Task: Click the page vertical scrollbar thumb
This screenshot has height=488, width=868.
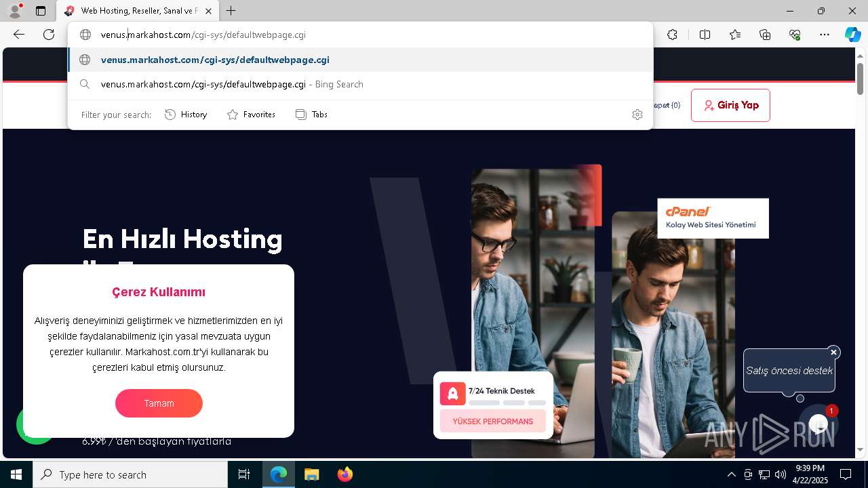Action: coord(860,79)
